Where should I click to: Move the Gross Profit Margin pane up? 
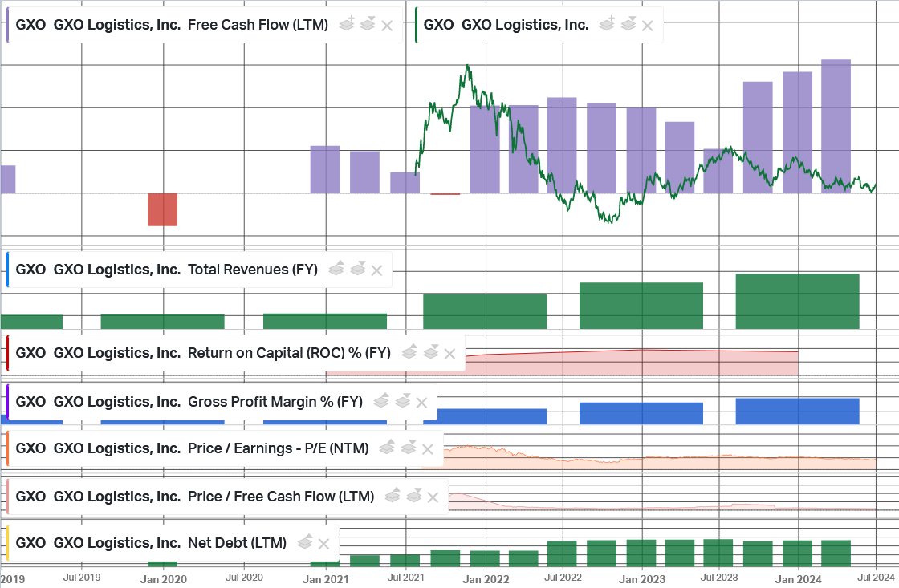(381, 400)
